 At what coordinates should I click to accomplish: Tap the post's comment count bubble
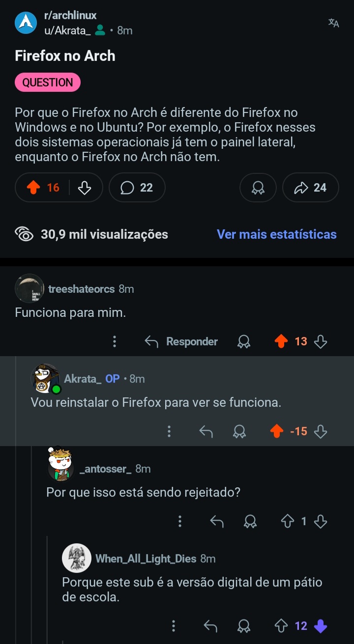tap(137, 188)
